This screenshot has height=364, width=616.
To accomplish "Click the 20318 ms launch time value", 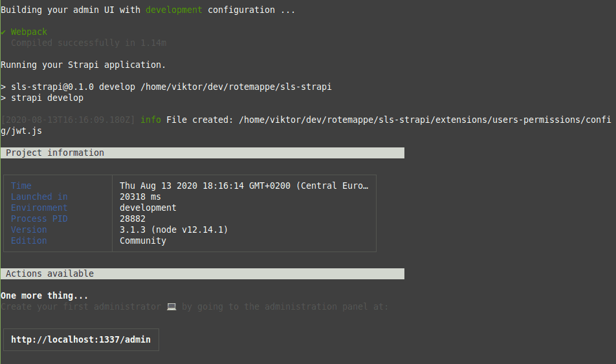I will [x=140, y=197].
